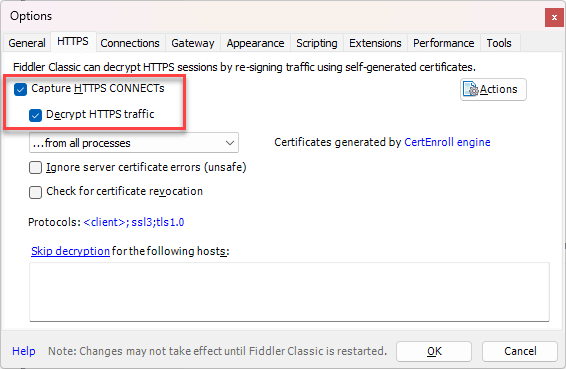This screenshot has height=369, width=566.
Task: Switch to the Appearance tab
Action: click(x=255, y=43)
